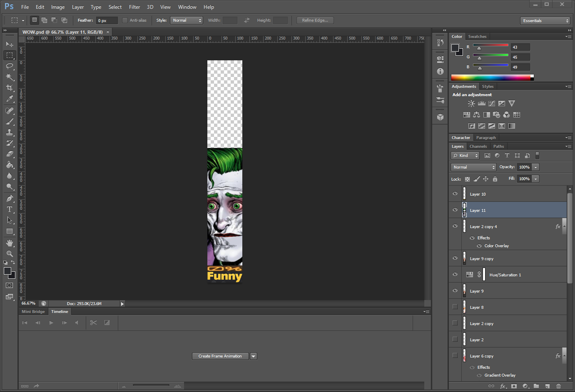575x392 pixels.
Task: Click the Create Frame Animation button
Action: click(220, 356)
